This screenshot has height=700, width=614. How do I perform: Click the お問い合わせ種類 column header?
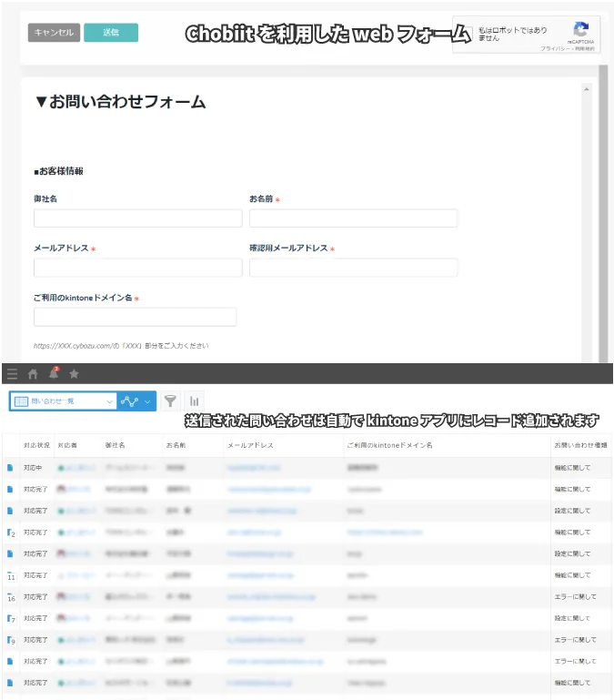click(580, 445)
